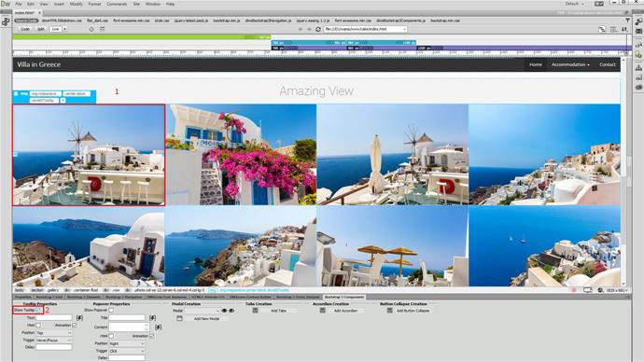
Task: Toggle the popover Animation checkbox
Action: click(x=152, y=336)
